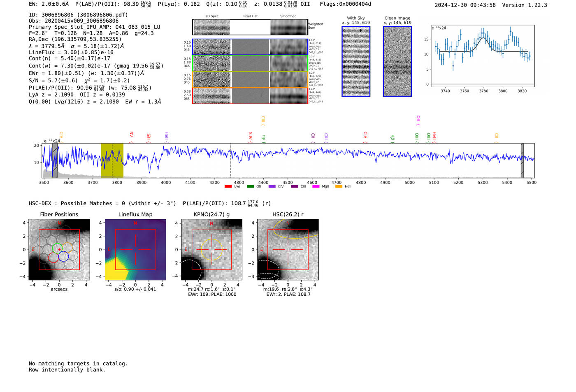This screenshot has height=392, width=576.
Task: Click the gray dashed vertical line near 4265
Action: pyautogui.click(x=230, y=160)
